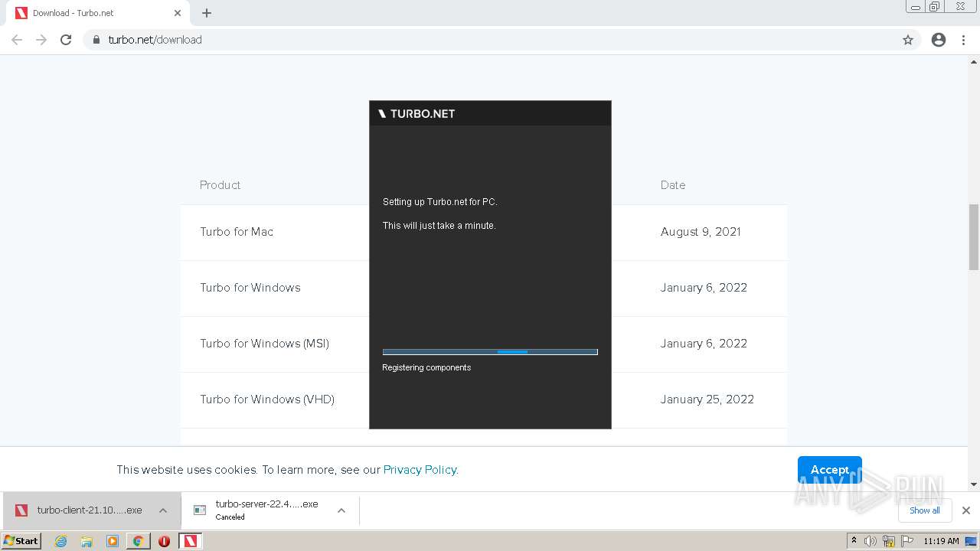
Task: Open a new browser tab
Action: [x=207, y=13]
